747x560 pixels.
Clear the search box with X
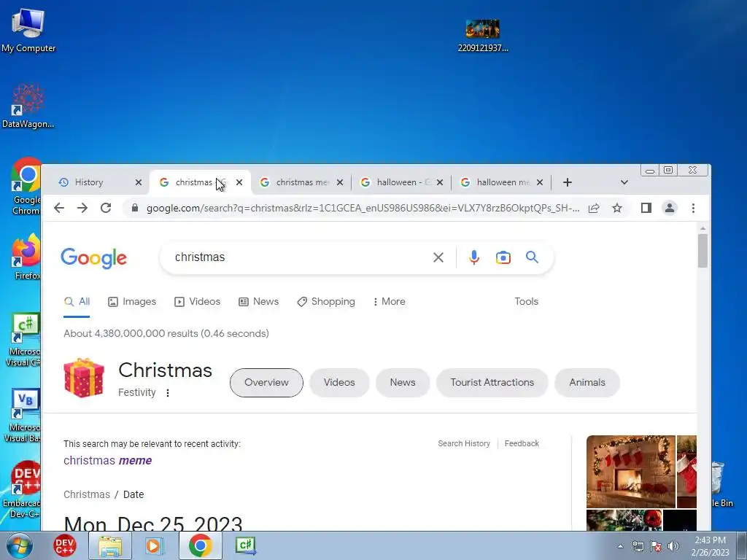438,257
